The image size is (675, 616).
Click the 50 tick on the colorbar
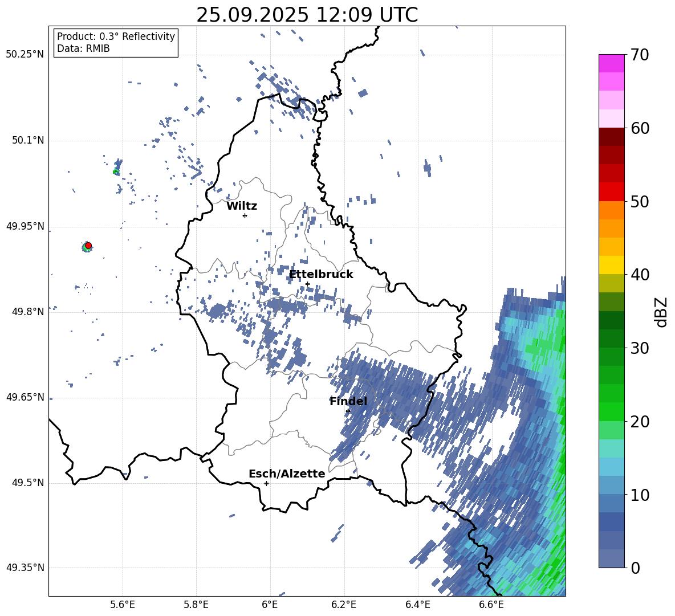click(x=640, y=201)
